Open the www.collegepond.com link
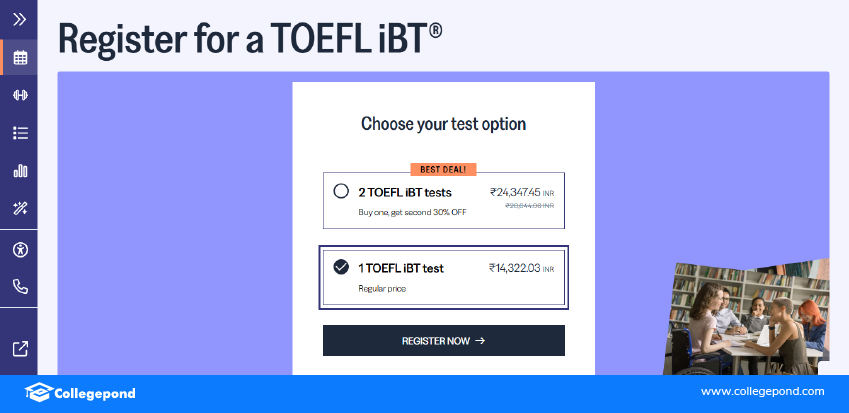Image resolution: width=849 pixels, height=413 pixels. tap(762, 392)
